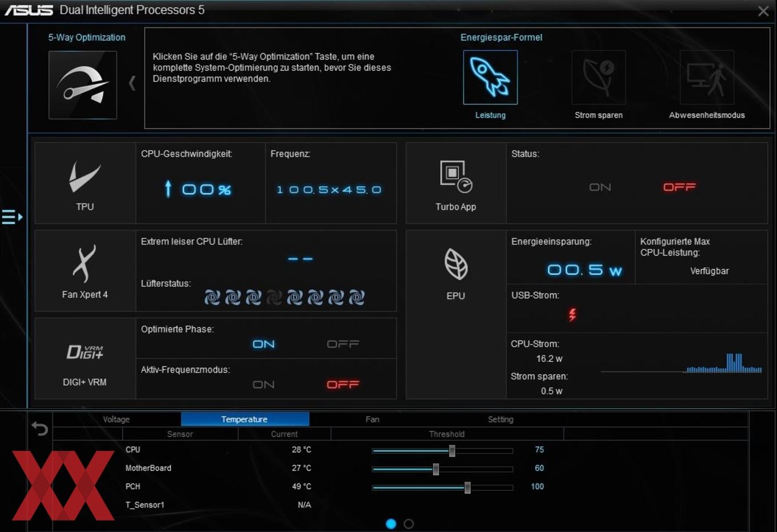Adjust the PCH temperature threshold slider
Screen dimensions: 777x532
click(x=467, y=487)
